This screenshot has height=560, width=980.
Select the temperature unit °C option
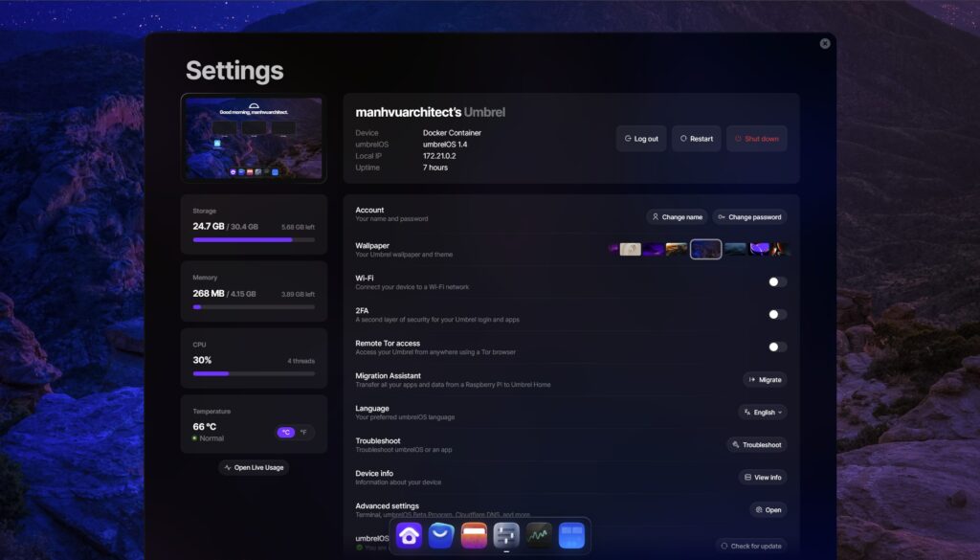point(285,432)
